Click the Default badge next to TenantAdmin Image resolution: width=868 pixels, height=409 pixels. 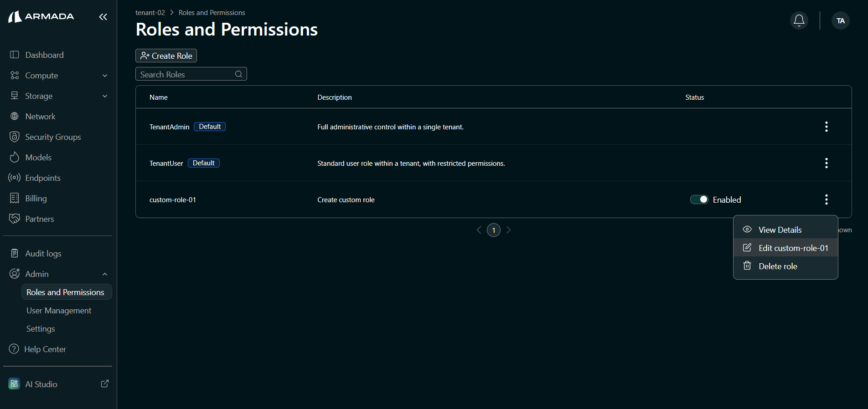[x=210, y=127]
